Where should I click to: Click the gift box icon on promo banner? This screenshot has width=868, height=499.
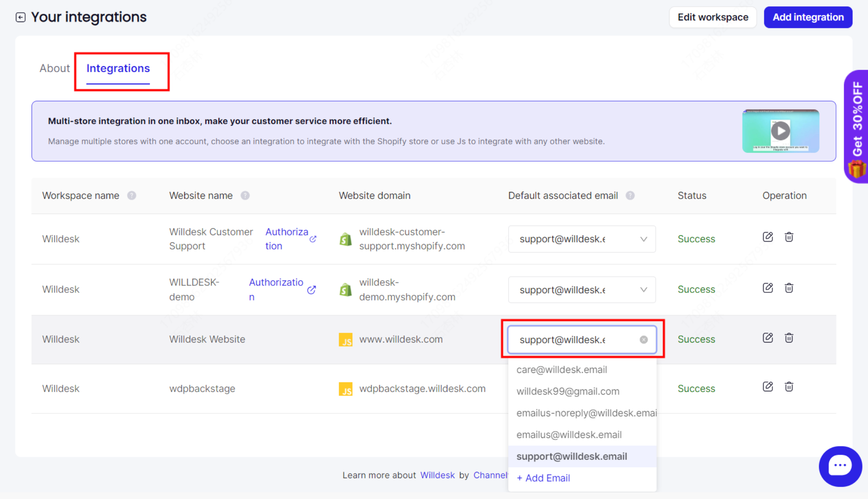tap(857, 169)
